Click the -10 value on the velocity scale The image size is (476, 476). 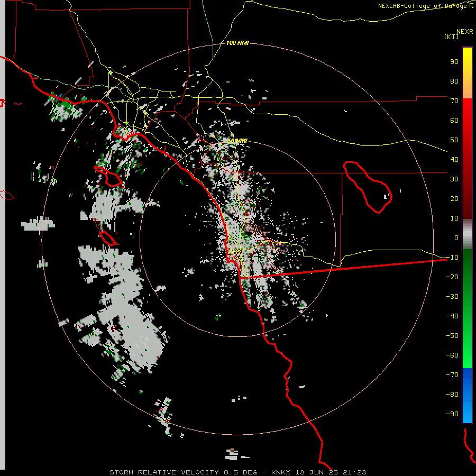(452, 258)
